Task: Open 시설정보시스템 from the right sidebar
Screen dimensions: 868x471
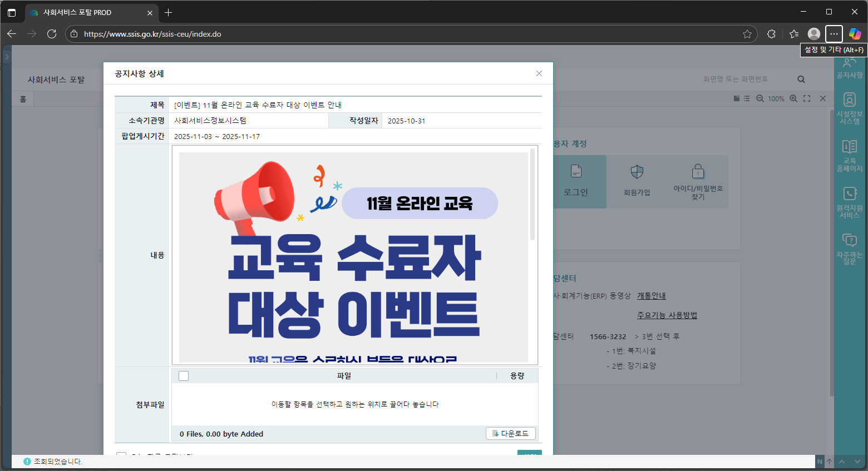Action: [x=849, y=108]
